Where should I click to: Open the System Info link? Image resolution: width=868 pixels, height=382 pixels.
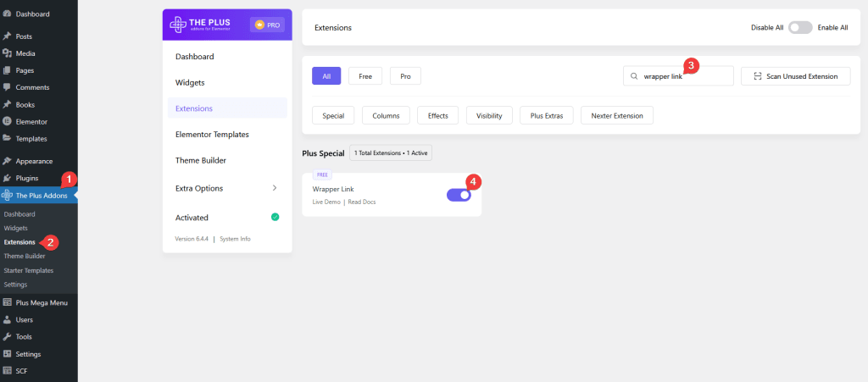[x=236, y=239]
